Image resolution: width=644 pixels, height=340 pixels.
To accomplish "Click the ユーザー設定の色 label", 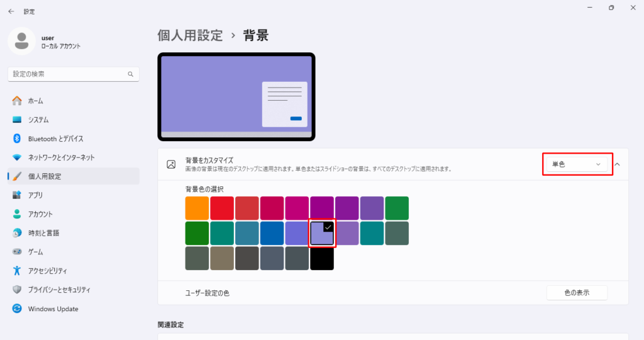I will (208, 293).
